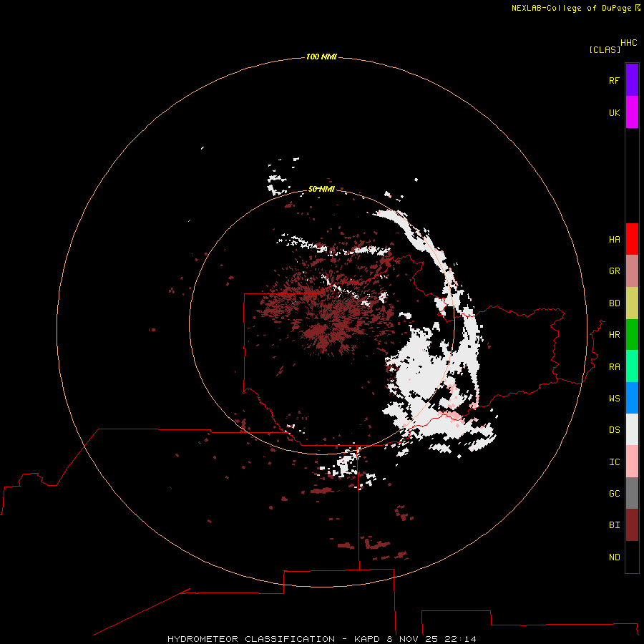Click the GR legend color swatch
Viewport: 644px width, 644px height.
tap(632, 271)
